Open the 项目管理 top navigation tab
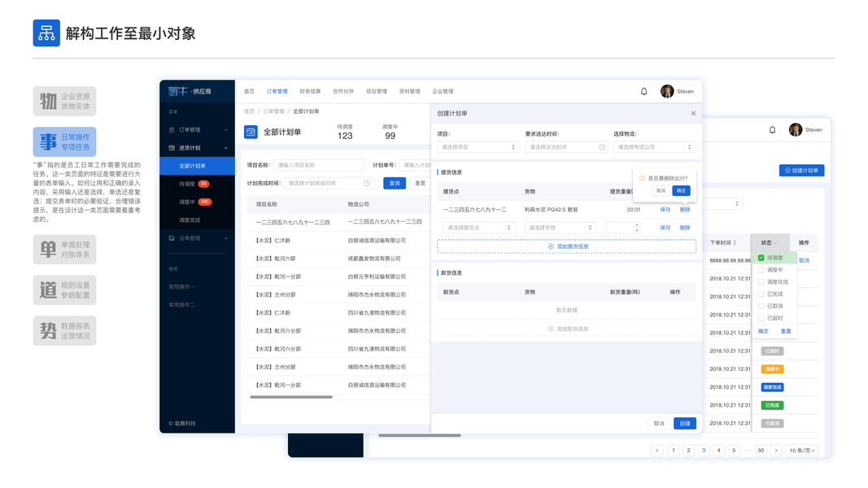 pyautogui.click(x=377, y=91)
